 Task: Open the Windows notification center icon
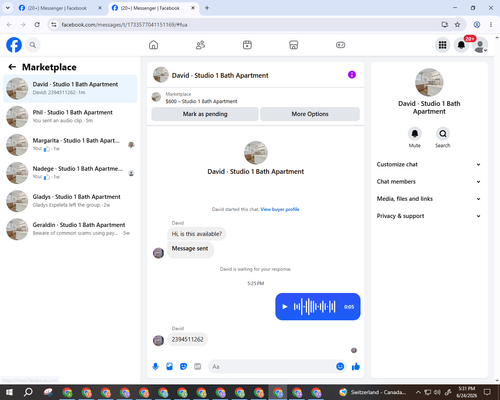(x=487, y=392)
